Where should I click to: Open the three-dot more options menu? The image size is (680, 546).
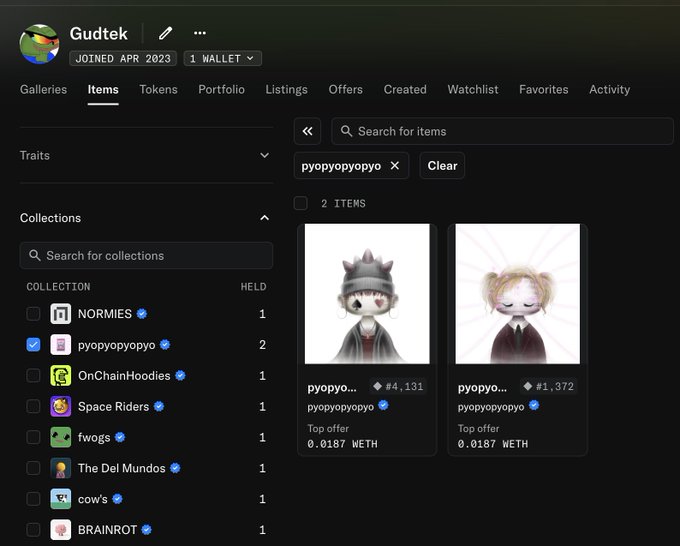[199, 33]
